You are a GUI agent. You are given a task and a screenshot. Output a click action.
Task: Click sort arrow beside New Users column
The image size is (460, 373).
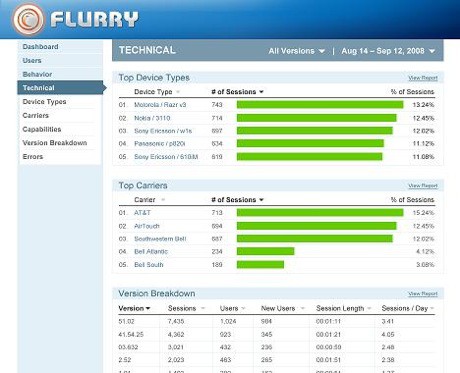tap(303, 308)
